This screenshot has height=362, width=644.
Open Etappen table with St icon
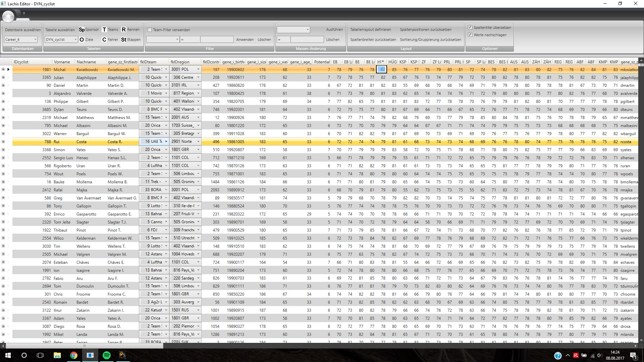pyautogui.click(x=124, y=40)
